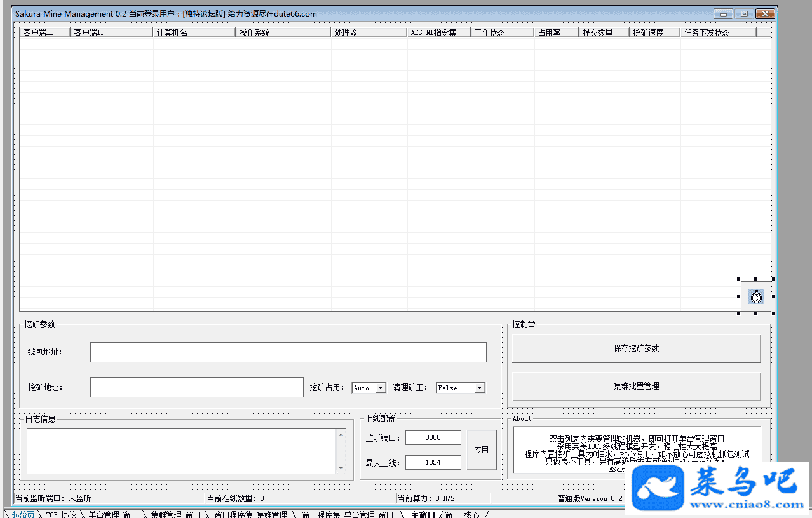Click the 工作状态 column header
The image size is (812, 518).
tap(502, 32)
